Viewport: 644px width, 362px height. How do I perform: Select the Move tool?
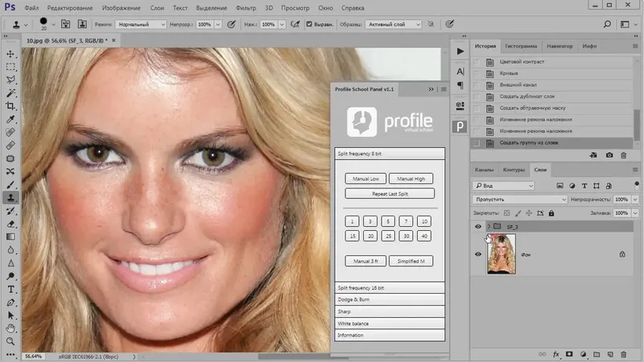(10, 54)
